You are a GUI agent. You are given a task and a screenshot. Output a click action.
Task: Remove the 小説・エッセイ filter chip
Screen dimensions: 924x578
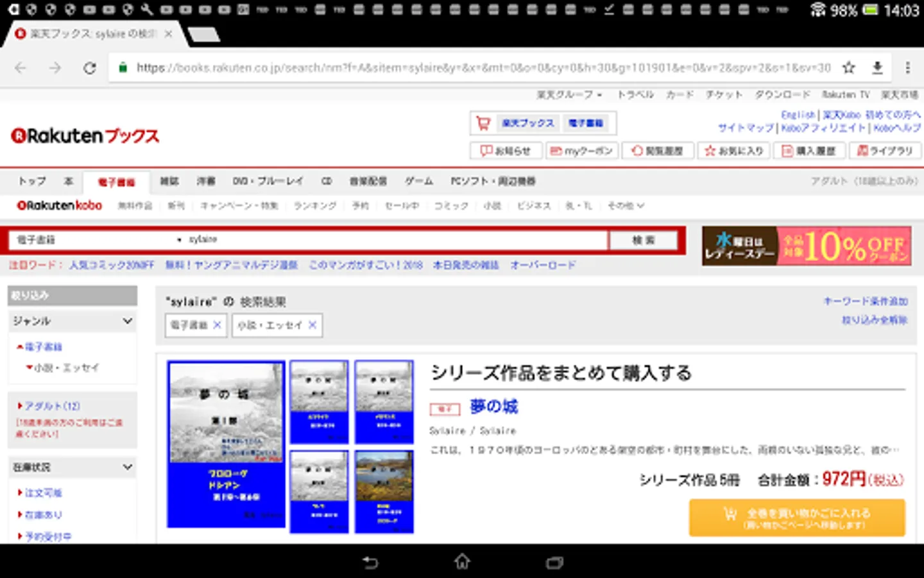[x=312, y=325]
